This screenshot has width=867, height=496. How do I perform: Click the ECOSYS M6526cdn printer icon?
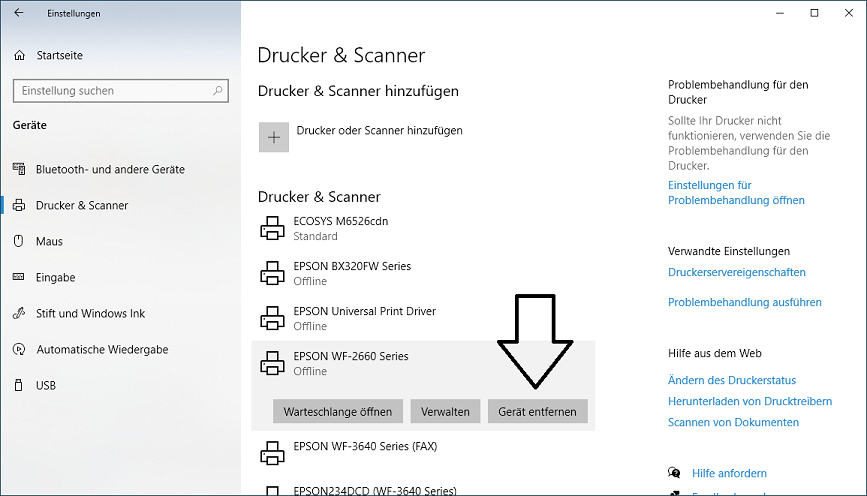272,228
